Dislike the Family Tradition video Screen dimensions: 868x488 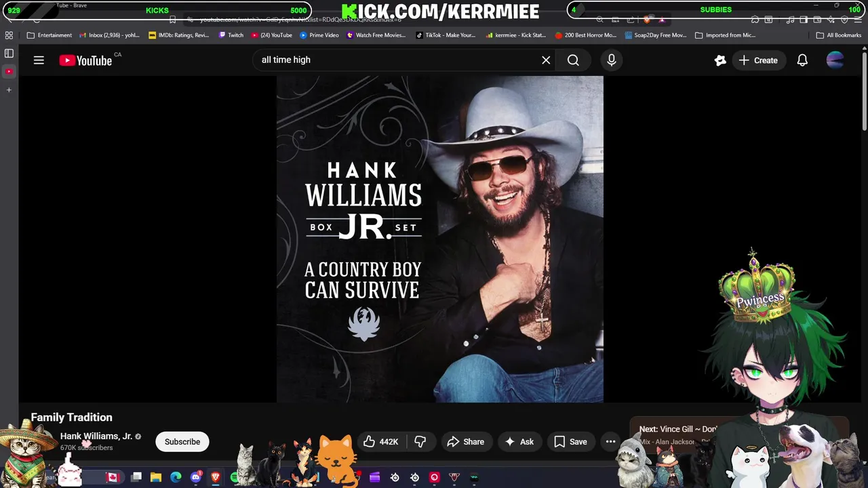click(x=420, y=442)
